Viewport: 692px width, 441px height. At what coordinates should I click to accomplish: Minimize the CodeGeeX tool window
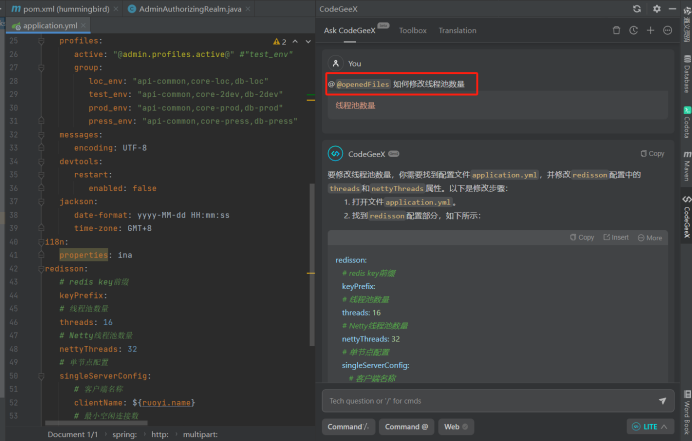[x=673, y=9]
